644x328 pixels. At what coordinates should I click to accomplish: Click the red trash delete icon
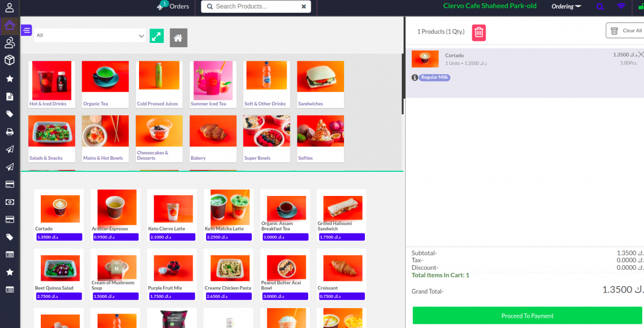(x=479, y=33)
